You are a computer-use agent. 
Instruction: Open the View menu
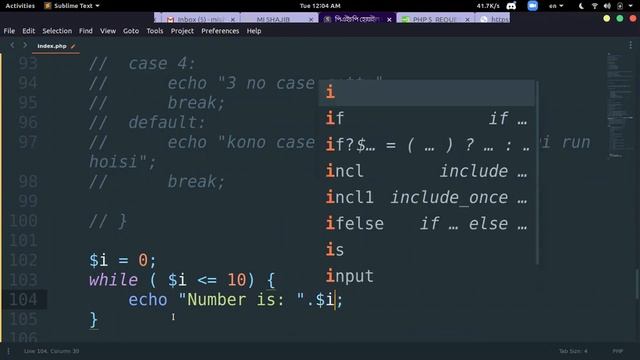pyautogui.click(x=108, y=31)
